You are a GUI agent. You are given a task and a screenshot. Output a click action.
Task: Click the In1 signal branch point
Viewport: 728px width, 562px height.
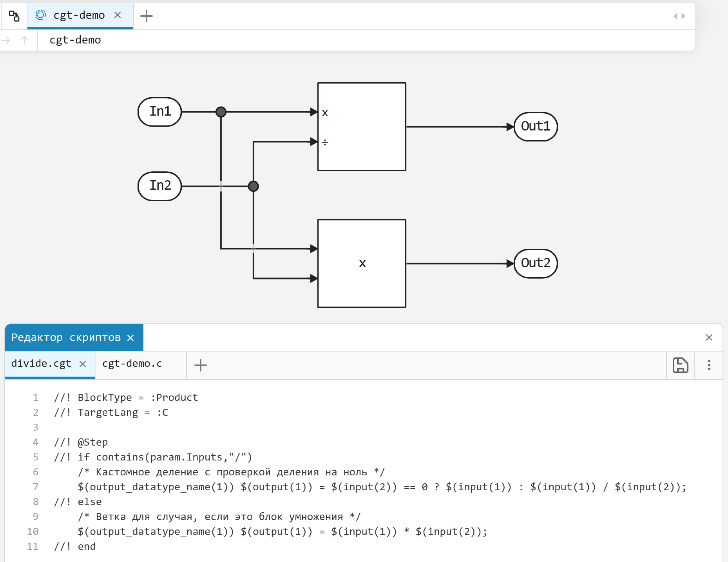(221, 112)
